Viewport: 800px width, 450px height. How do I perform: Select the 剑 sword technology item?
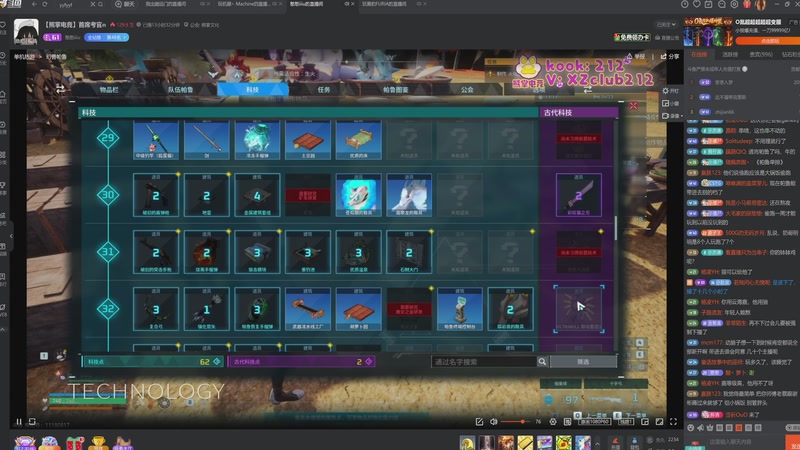click(x=207, y=139)
